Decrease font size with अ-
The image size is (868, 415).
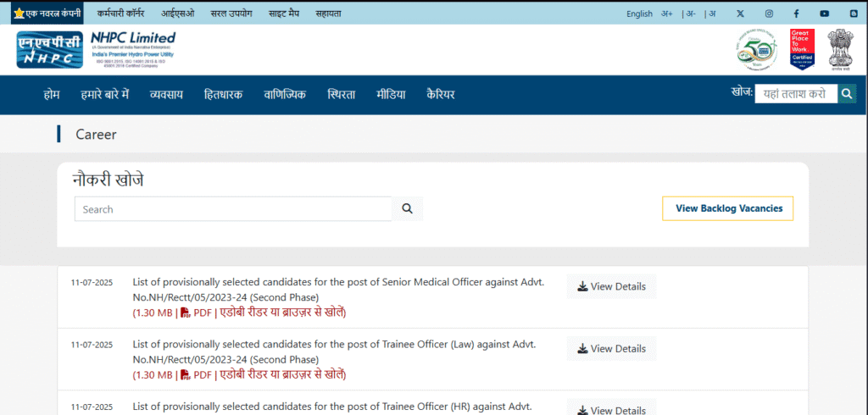coord(690,14)
